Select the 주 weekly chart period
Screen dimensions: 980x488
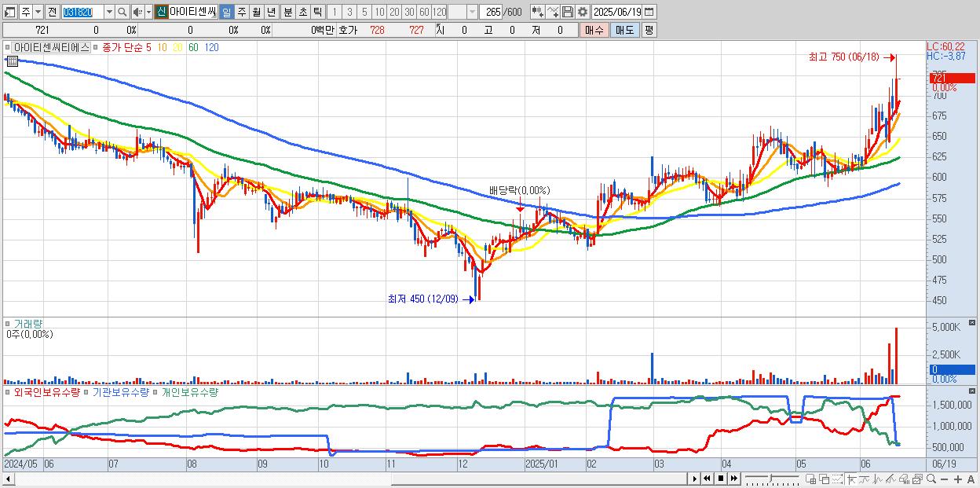click(242, 12)
